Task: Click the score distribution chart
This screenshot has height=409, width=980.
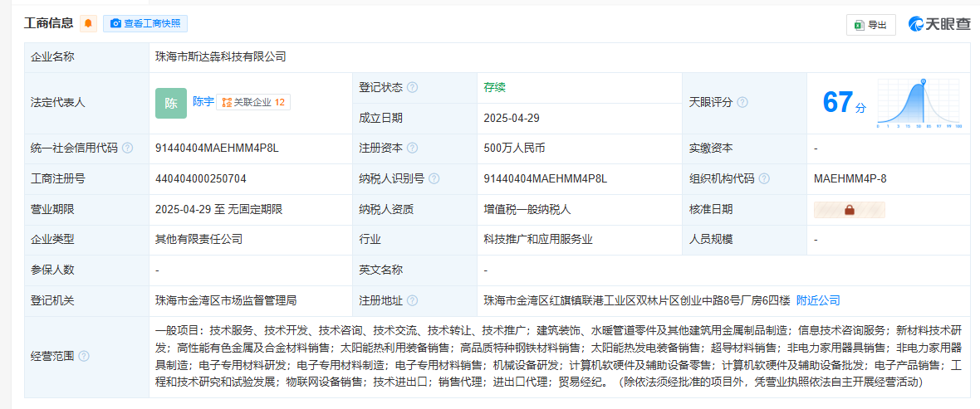Action: pyautogui.click(x=919, y=103)
